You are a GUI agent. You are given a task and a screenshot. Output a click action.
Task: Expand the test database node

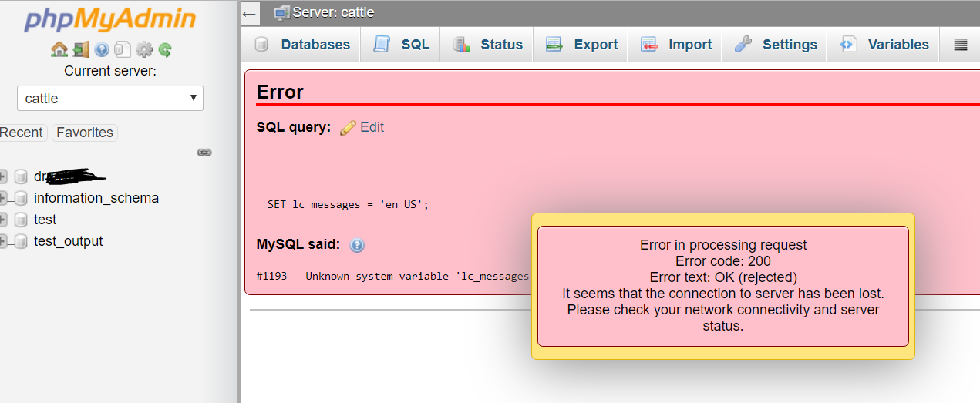pyautogui.click(x=5, y=220)
